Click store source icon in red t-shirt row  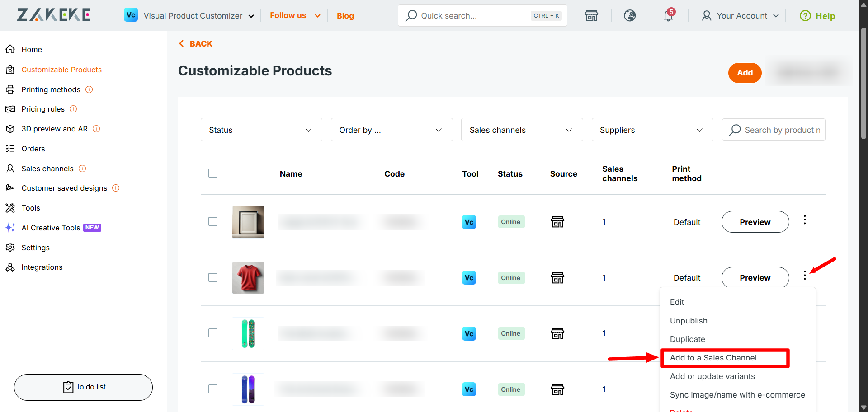pos(557,278)
